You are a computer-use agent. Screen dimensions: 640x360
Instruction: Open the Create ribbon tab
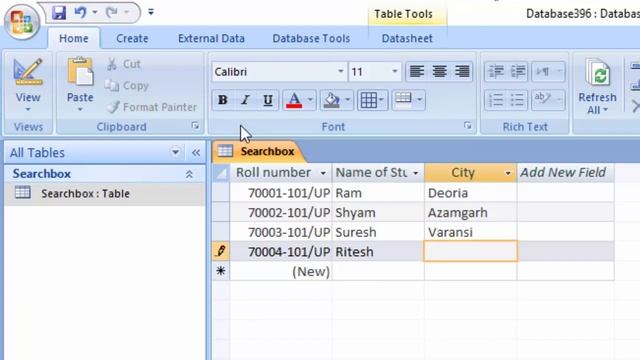(x=132, y=38)
